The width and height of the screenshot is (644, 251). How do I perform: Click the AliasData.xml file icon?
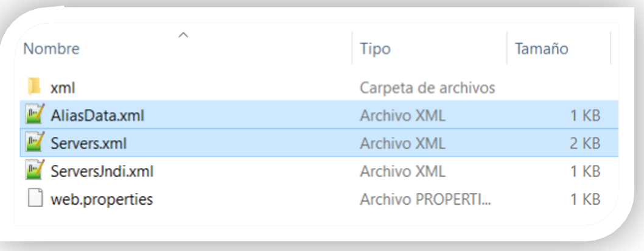[35, 115]
